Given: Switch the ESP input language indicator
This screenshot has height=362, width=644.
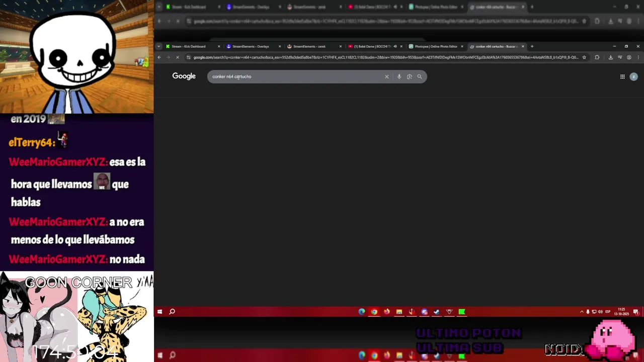Looking at the screenshot, I should 608,312.
